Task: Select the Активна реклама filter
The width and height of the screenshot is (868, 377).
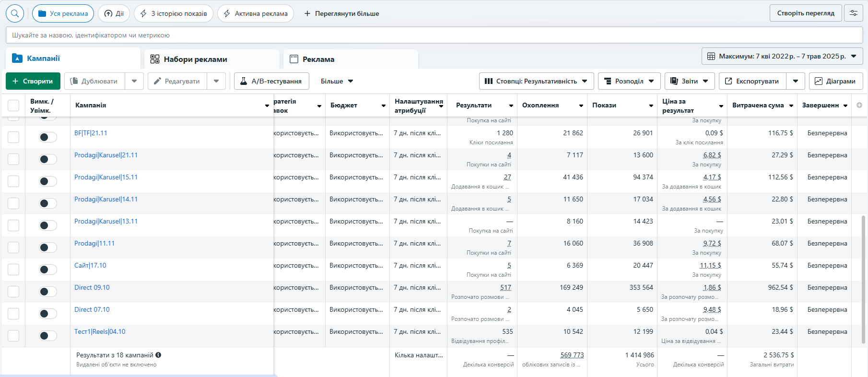Action: [x=255, y=13]
